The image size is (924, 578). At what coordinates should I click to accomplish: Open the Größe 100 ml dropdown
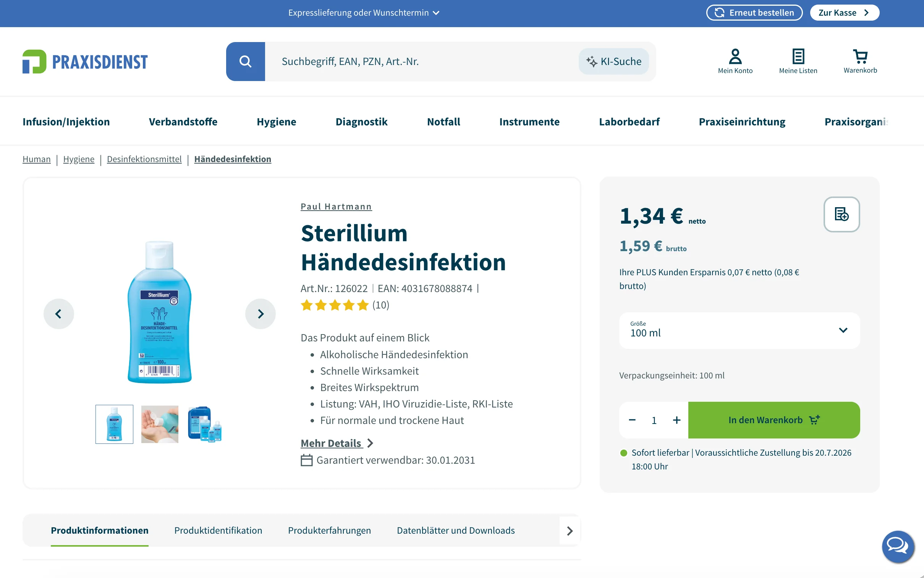coord(739,330)
